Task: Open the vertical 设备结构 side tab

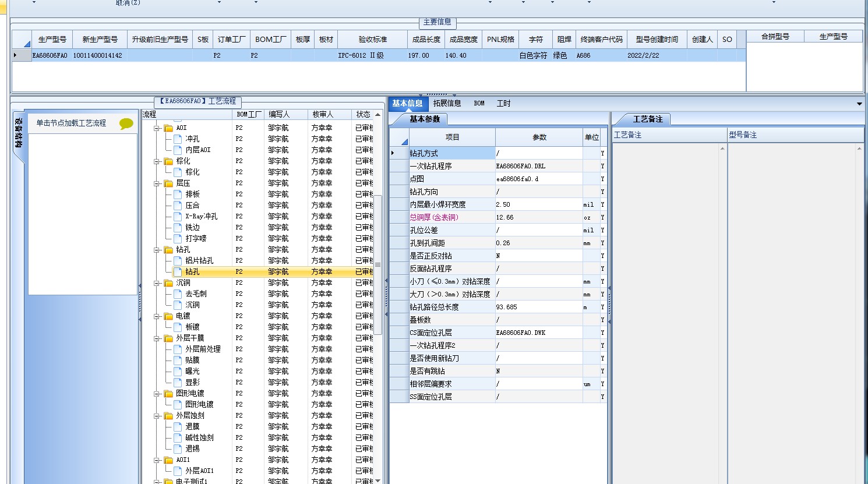Action: [18, 133]
